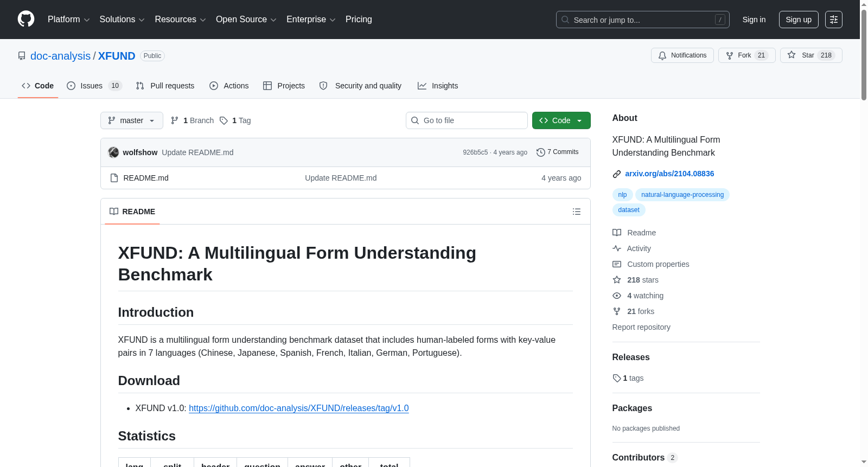Click the star icon beside 218 stars

pos(617,280)
